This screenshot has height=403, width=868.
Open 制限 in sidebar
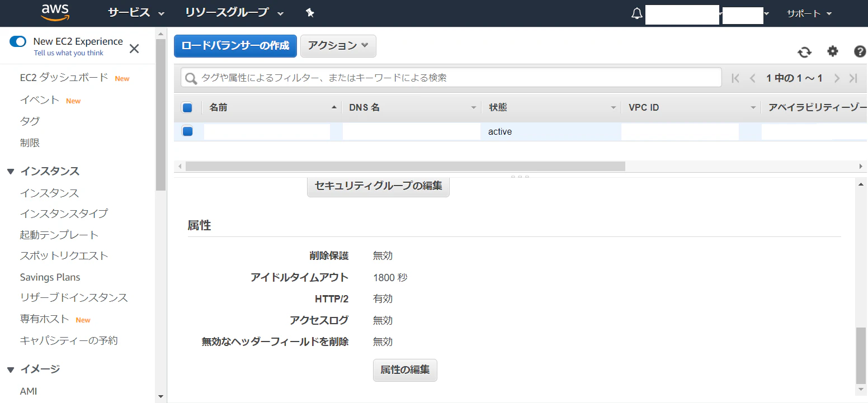click(30, 143)
